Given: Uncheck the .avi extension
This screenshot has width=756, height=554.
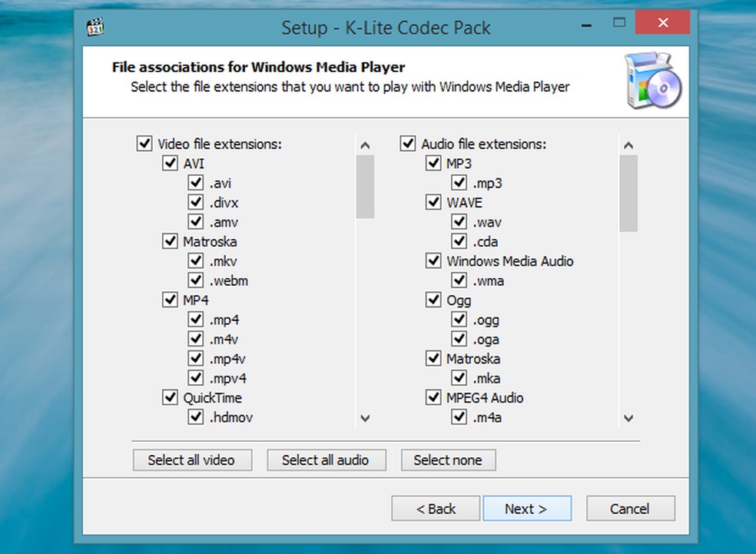Looking at the screenshot, I should [x=195, y=182].
